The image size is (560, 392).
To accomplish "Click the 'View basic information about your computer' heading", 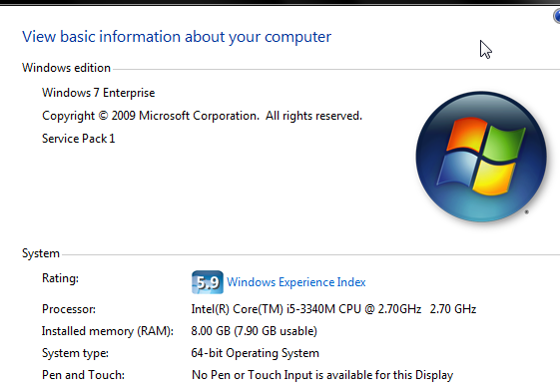I will 177,37.
